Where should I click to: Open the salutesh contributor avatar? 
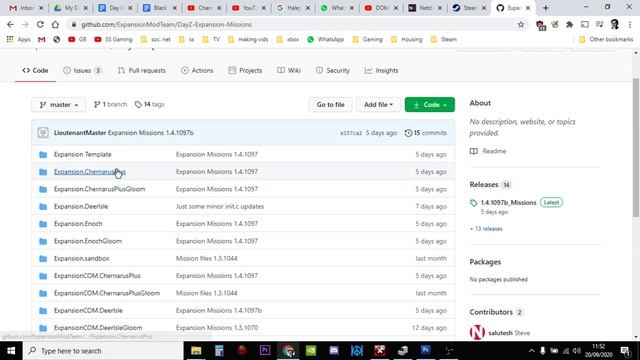pyautogui.click(x=477, y=332)
